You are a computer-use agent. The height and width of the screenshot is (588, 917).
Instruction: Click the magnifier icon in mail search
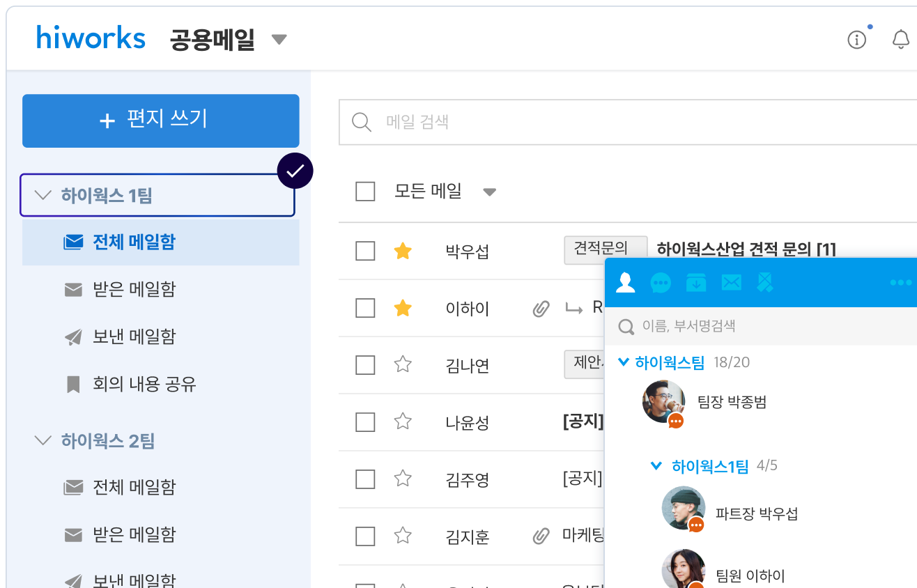[362, 122]
